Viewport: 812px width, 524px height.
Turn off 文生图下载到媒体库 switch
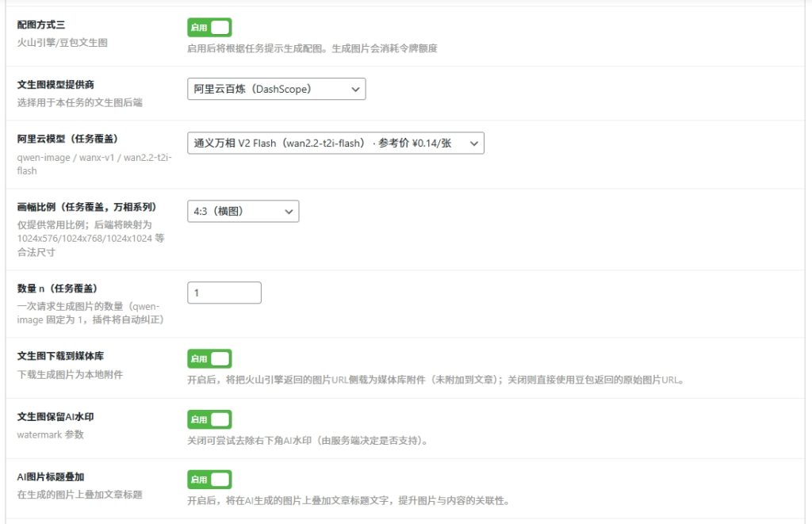209,359
